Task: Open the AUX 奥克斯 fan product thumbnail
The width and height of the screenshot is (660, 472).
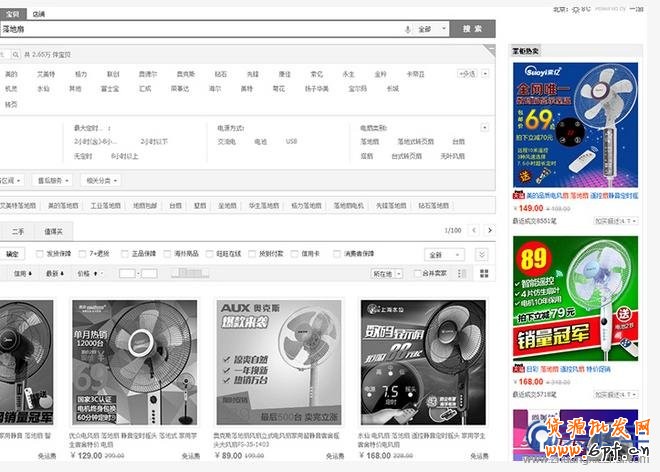Action: click(279, 362)
